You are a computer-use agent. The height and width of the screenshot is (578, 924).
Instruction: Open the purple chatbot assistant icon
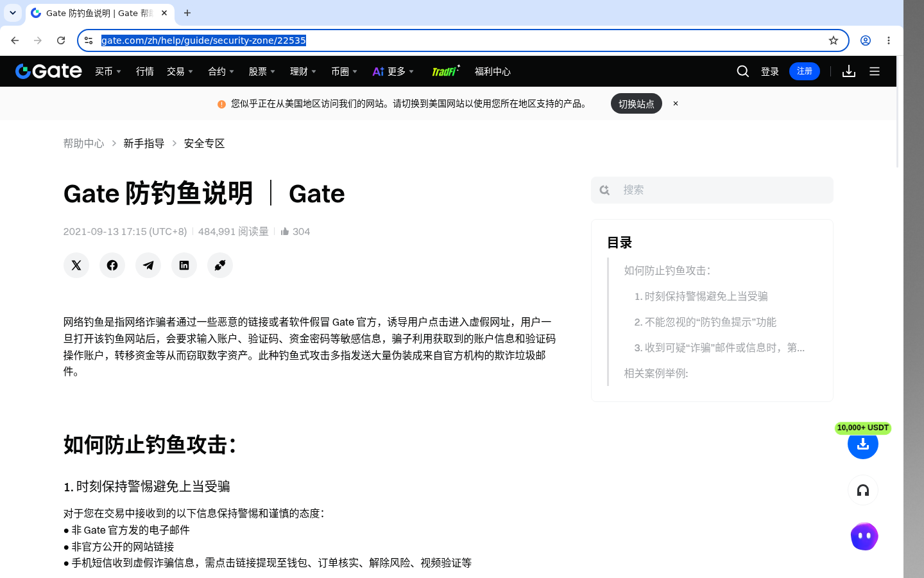point(864,536)
